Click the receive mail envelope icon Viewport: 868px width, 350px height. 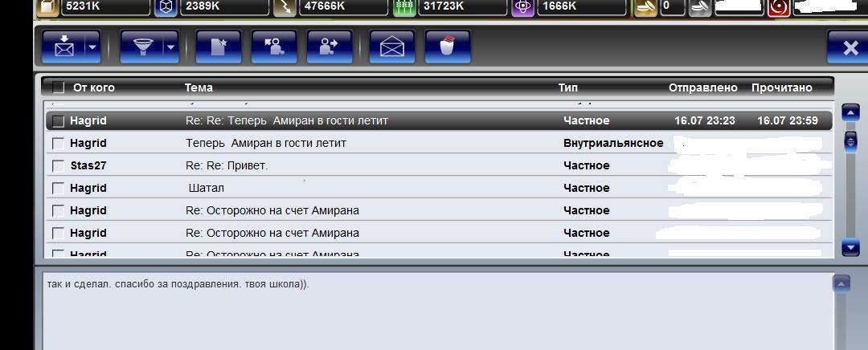(64, 47)
